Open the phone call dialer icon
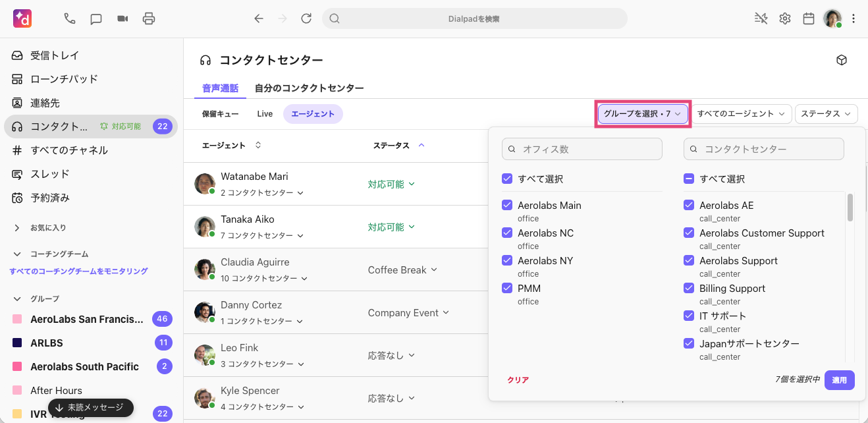Viewport: 868px width, 423px height. coord(70,18)
